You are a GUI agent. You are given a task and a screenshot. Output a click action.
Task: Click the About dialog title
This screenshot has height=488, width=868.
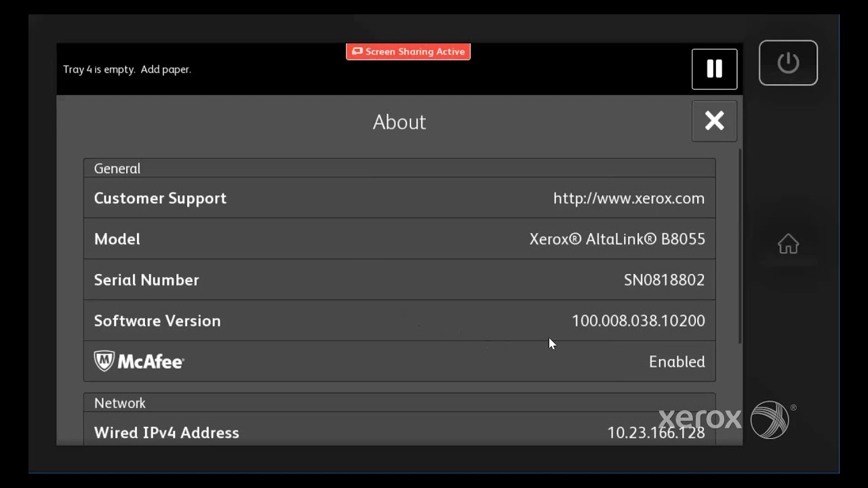[x=399, y=122]
